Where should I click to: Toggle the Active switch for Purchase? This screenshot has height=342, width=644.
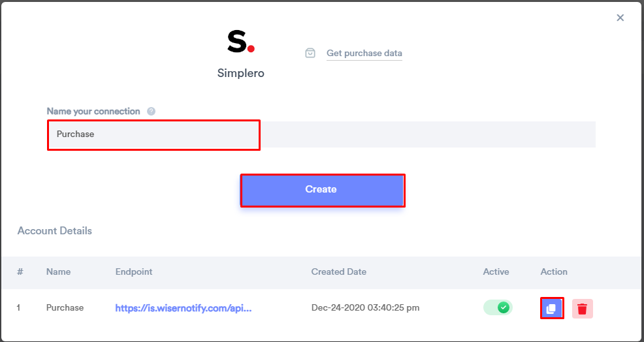(498, 307)
